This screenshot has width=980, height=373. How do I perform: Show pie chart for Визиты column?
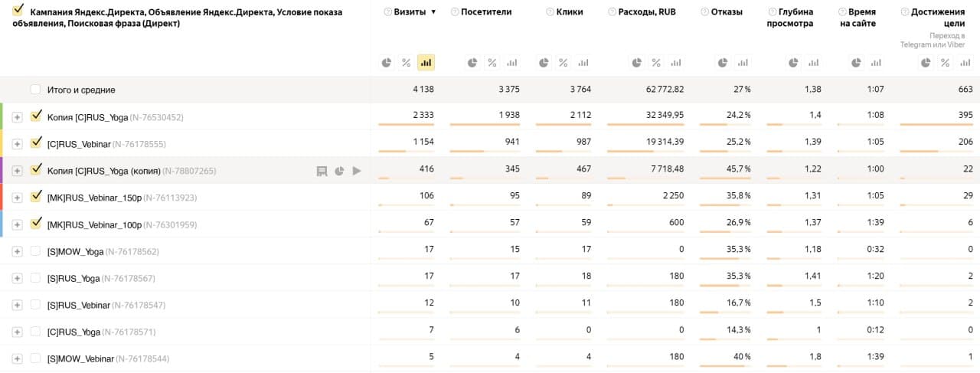coord(387,63)
